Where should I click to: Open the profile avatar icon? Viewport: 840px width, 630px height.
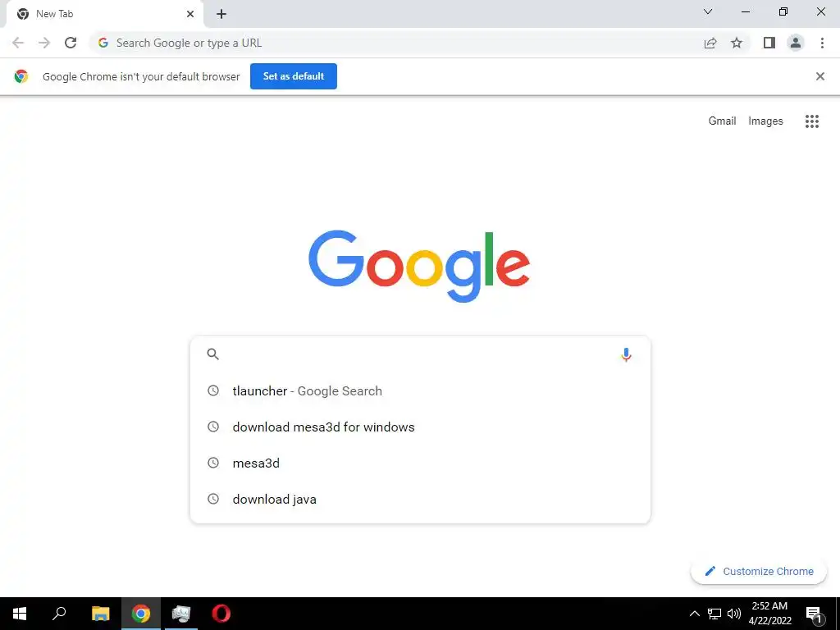tap(796, 43)
